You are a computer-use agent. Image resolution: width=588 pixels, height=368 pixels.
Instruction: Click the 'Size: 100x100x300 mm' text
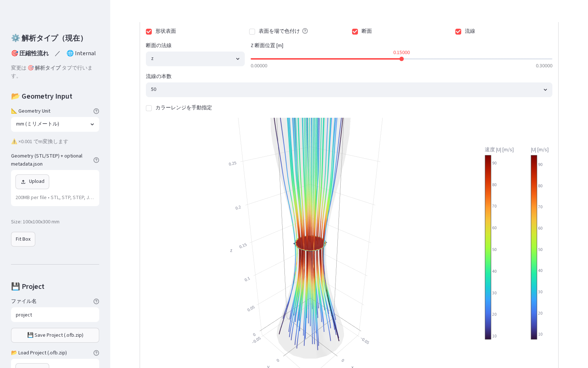pos(35,222)
